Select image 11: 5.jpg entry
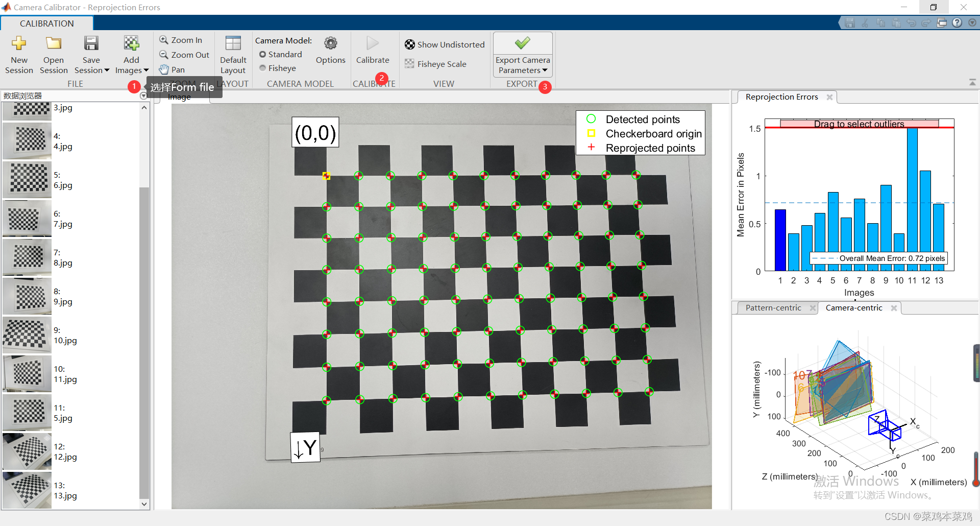This screenshot has height=526, width=980. pos(70,413)
